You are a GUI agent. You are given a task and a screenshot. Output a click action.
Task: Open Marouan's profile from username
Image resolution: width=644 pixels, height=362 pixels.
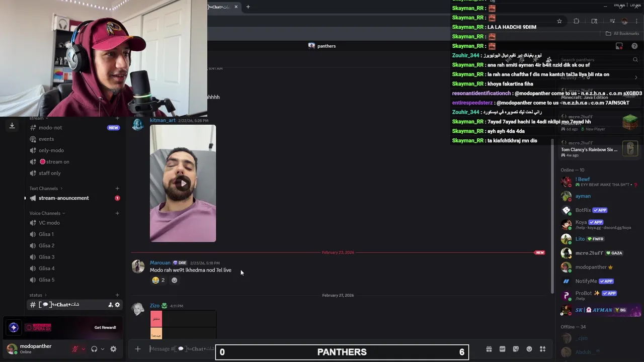click(160, 263)
